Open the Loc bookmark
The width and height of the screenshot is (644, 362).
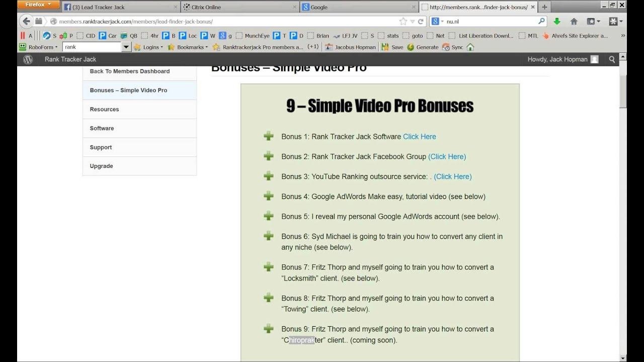(x=188, y=36)
